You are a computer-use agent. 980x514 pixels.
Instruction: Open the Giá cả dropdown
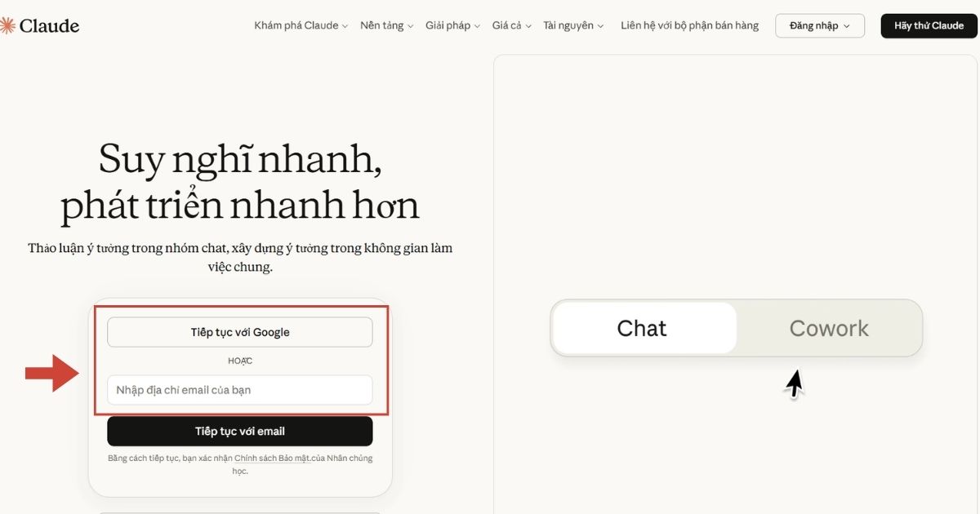click(x=512, y=25)
